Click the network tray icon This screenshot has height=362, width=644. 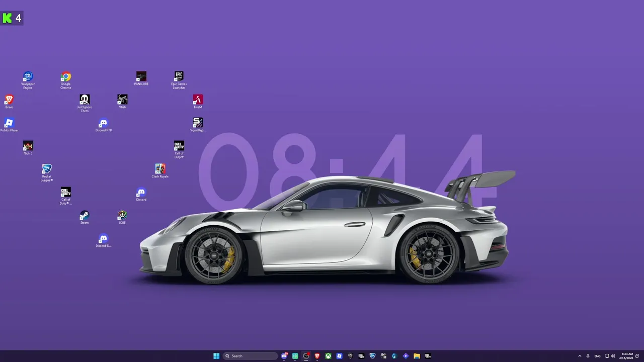tap(607, 356)
